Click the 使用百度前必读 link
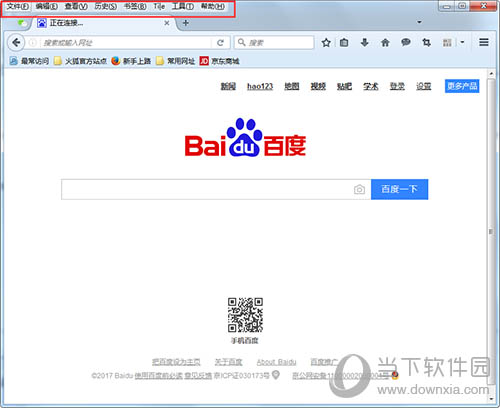500x408 pixels. click(x=159, y=376)
